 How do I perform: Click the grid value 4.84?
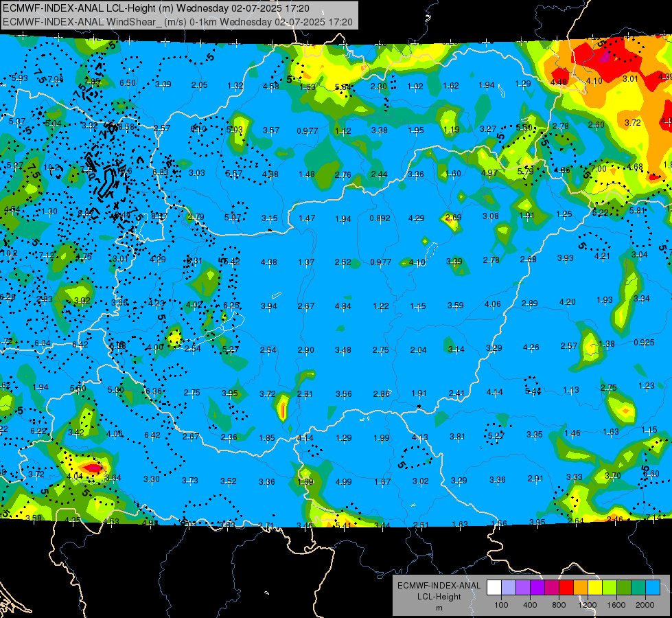pyautogui.click(x=343, y=306)
